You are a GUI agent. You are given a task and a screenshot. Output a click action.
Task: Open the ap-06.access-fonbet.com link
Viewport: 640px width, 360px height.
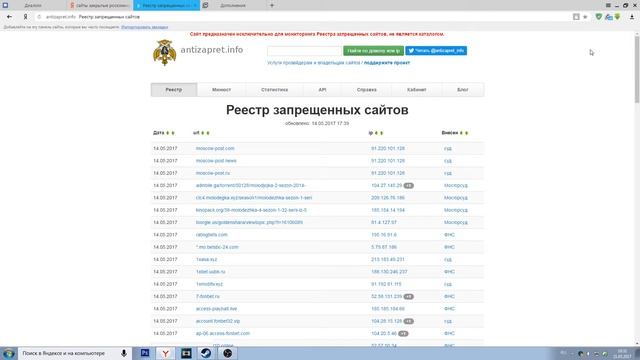coord(222,333)
